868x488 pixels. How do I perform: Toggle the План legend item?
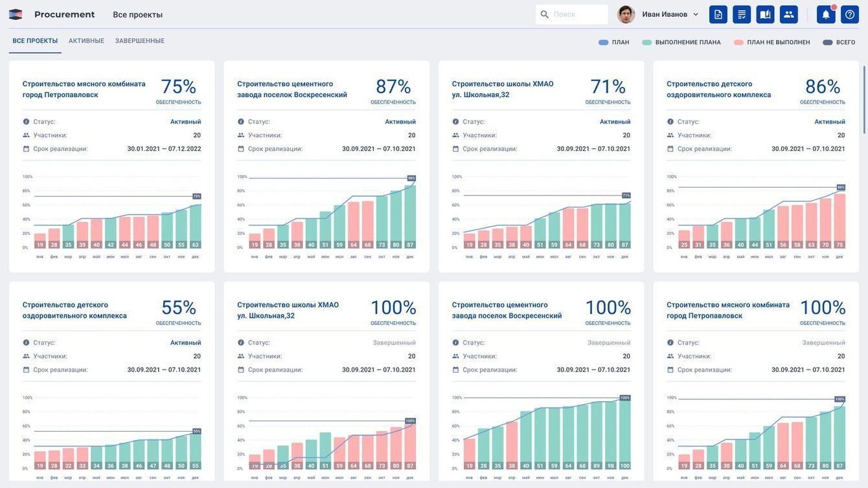click(x=614, y=42)
